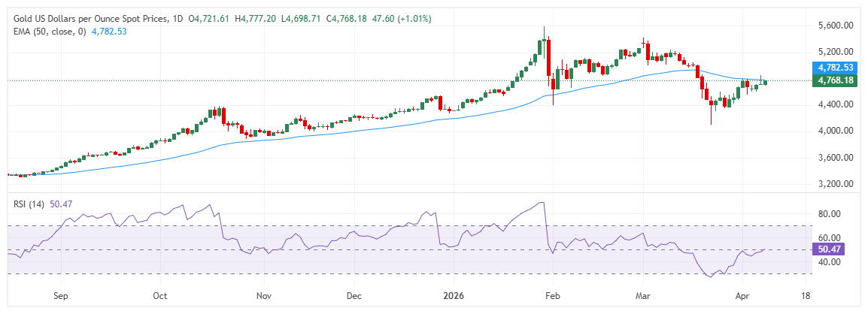Click the Nov date axis label
Screen dimensions: 868x314
[x=265, y=296]
